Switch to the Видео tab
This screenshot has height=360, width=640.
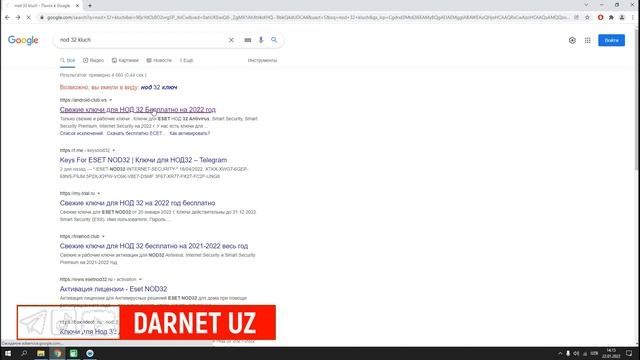coord(93,60)
